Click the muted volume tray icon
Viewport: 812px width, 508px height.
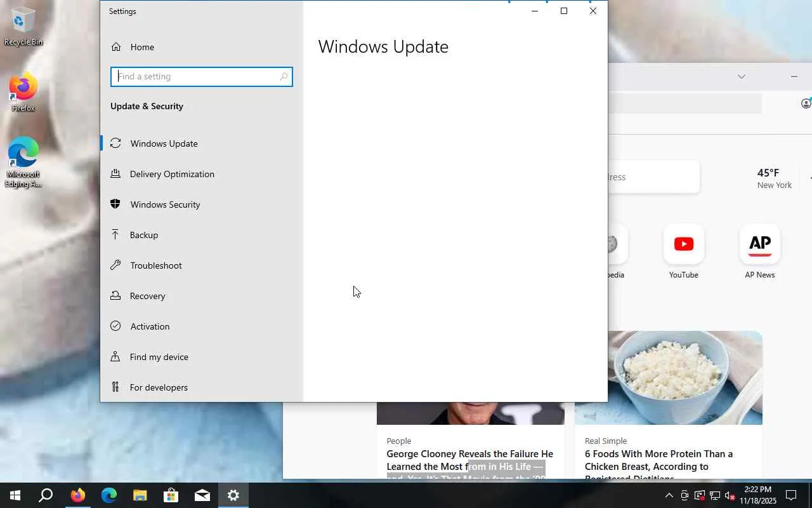coord(730,495)
